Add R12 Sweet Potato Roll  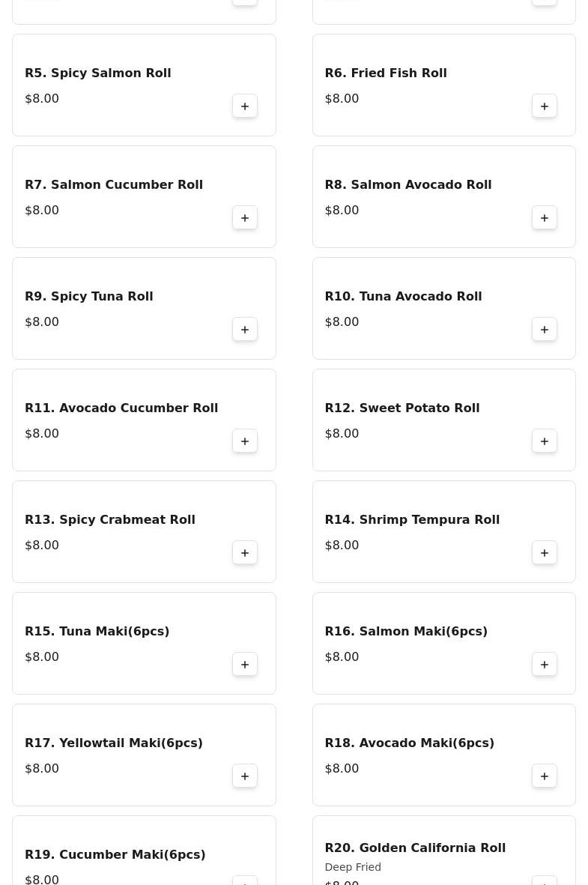[x=545, y=441]
